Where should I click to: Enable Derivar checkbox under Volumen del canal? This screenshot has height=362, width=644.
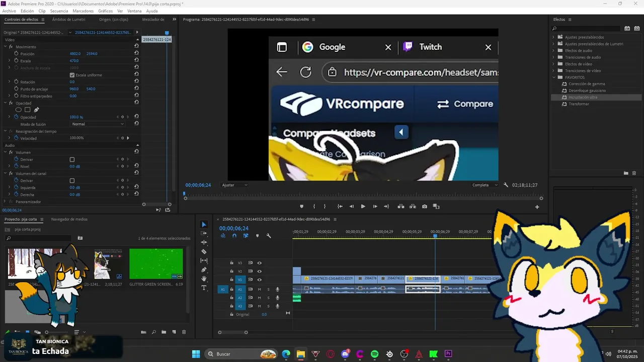(x=72, y=180)
